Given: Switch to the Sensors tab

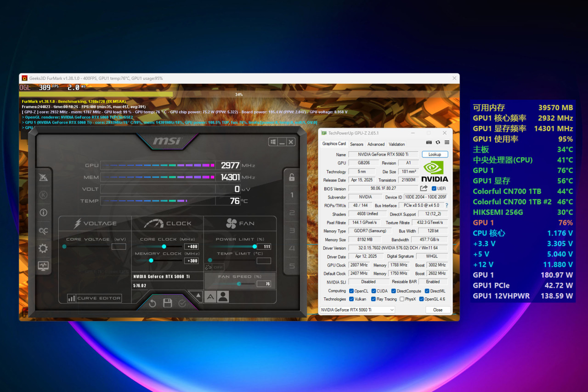Looking at the screenshot, I should 356,144.
